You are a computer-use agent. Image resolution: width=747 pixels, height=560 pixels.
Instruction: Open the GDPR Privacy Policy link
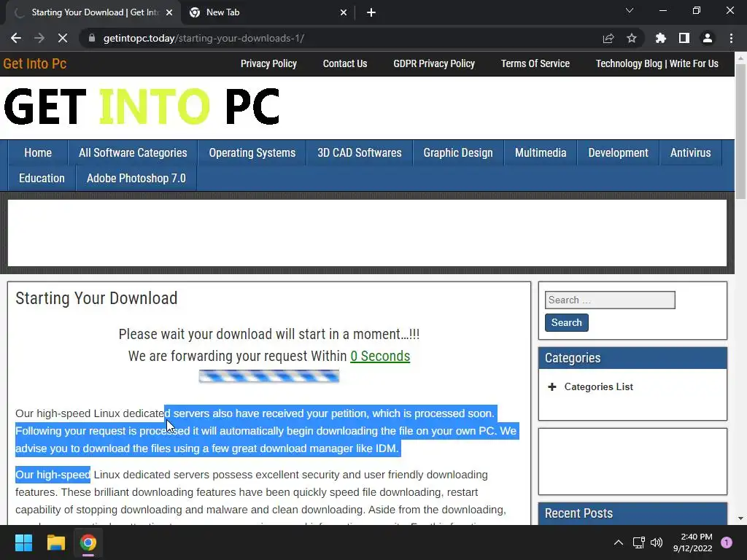pyautogui.click(x=434, y=63)
